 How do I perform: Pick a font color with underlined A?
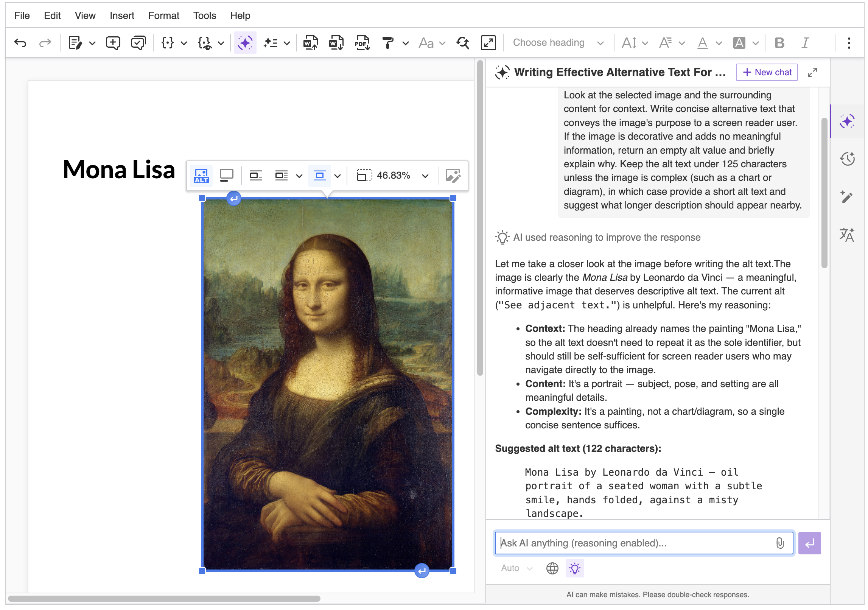(703, 43)
